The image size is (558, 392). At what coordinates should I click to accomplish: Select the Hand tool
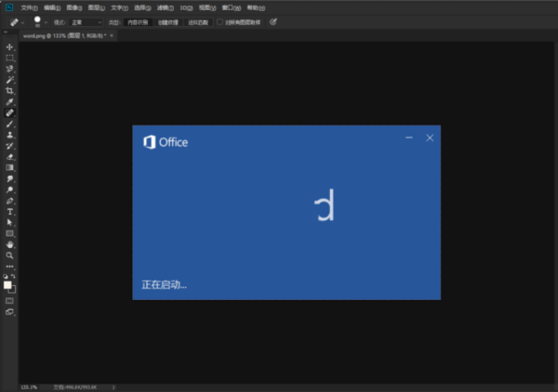(x=9, y=244)
